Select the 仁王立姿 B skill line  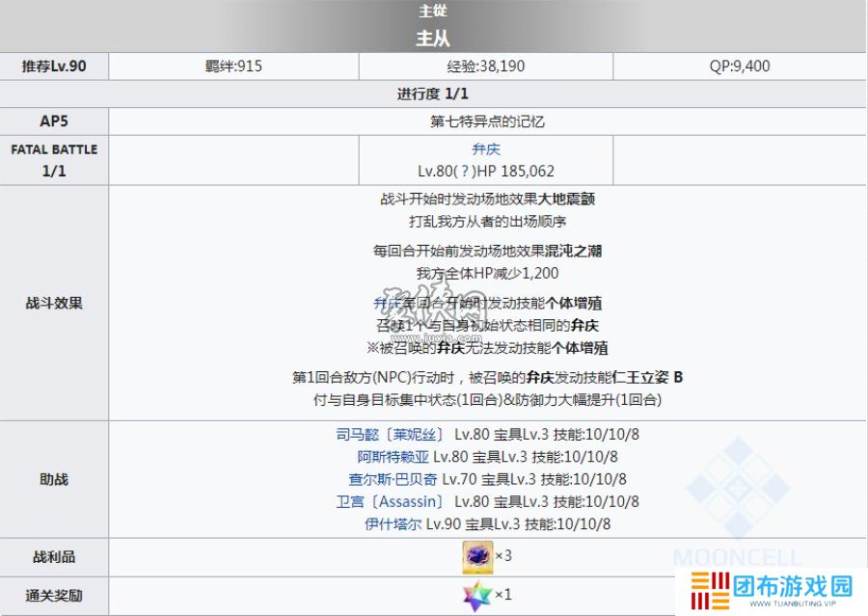click(x=487, y=378)
